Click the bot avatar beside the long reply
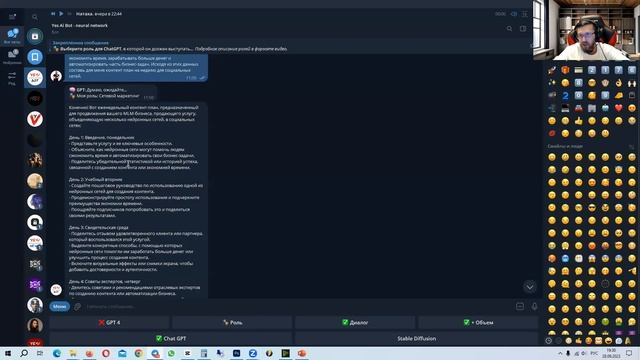 click(x=56, y=289)
